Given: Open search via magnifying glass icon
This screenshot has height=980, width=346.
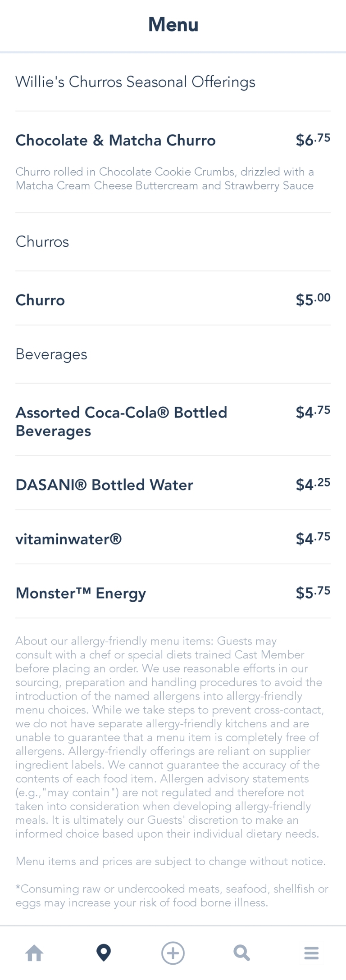Looking at the screenshot, I should 241,953.
